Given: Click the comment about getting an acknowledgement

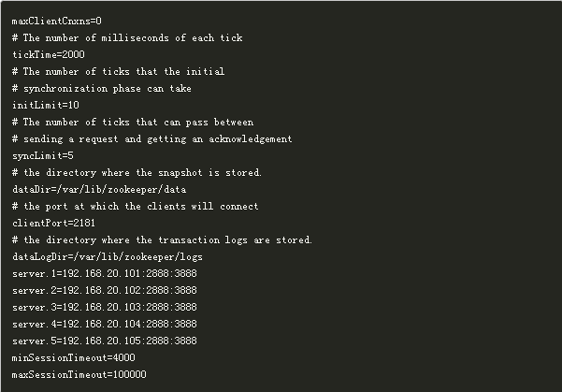Looking at the screenshot, I should point(152,138).
